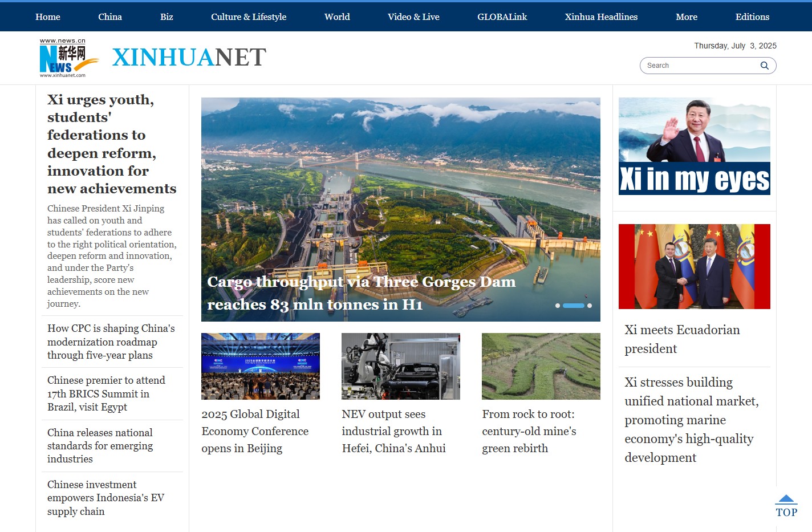Open 2025 Global Digital Economy Conference link
This screenshot has width=812, height=532.
tap(255, 432)
